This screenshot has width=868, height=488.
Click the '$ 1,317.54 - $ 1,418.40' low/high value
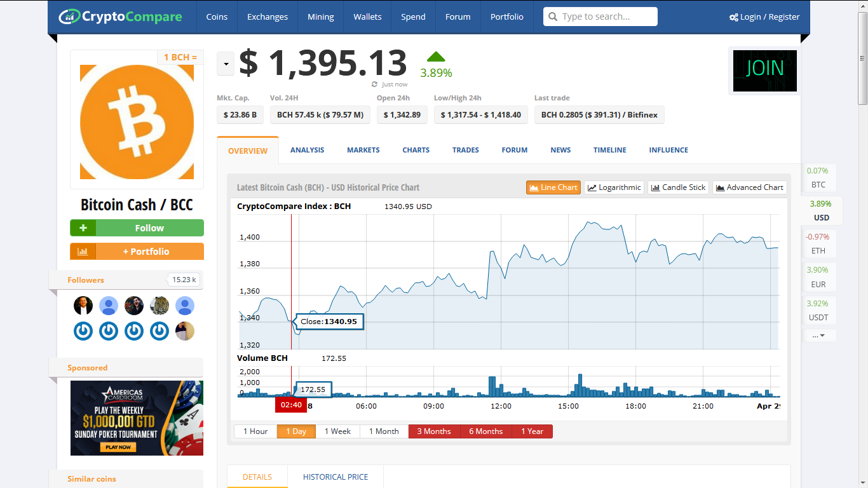point(481,115)
